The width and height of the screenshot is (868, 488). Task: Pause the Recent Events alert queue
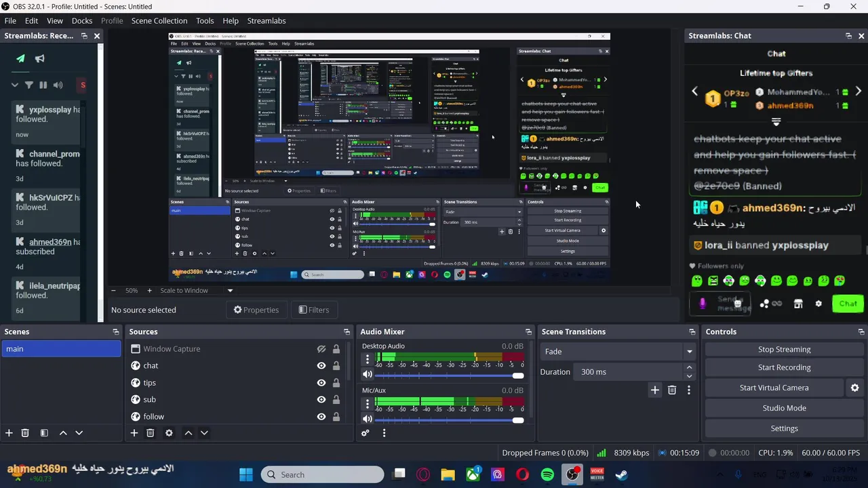pyautogui.click(x=43, y=85)
